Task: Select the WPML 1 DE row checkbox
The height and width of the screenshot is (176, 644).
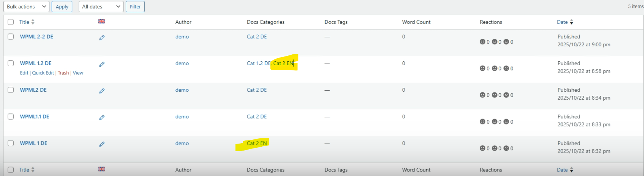Action: 11,143
